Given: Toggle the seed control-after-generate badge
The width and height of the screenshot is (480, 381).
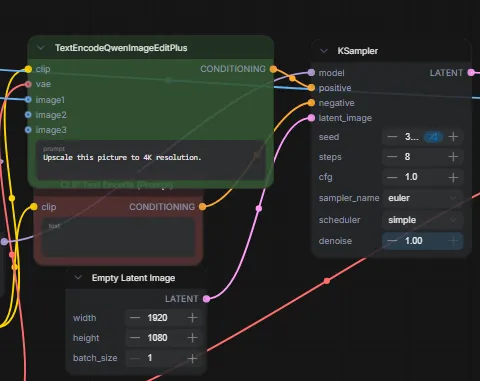Looking at the screenshot, I should click(x=433, y=137).
